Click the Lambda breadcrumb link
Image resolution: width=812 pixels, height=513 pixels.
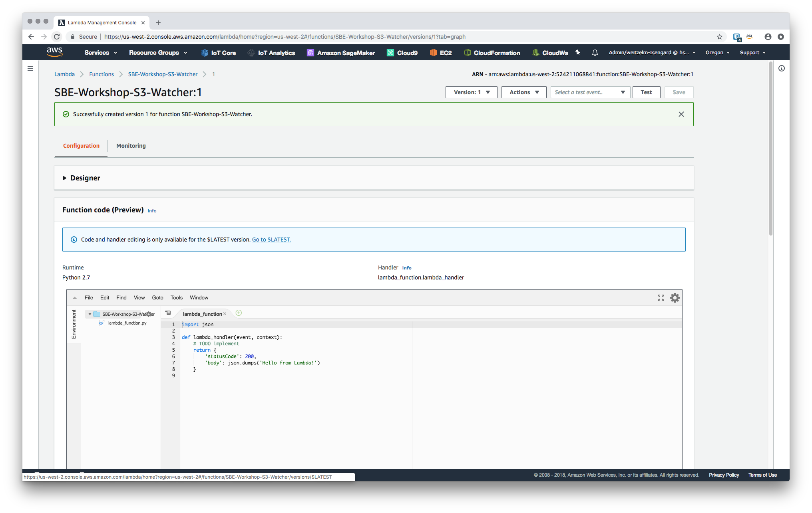click(x=65, y=74)
